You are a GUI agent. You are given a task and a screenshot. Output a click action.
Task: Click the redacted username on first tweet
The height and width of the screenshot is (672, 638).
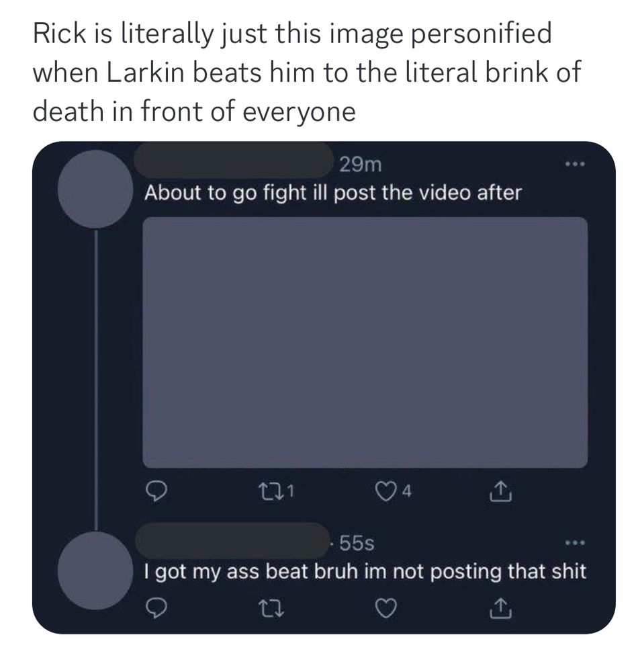(234, 161)
